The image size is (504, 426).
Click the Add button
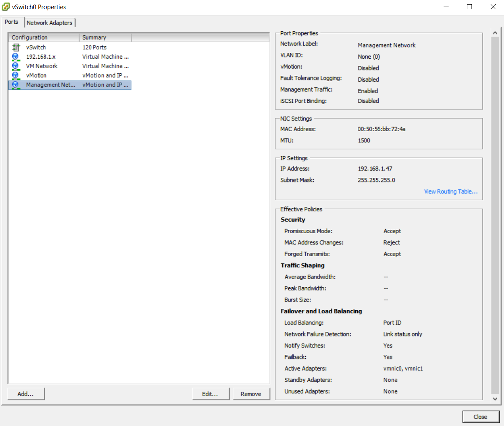(26, 394)
